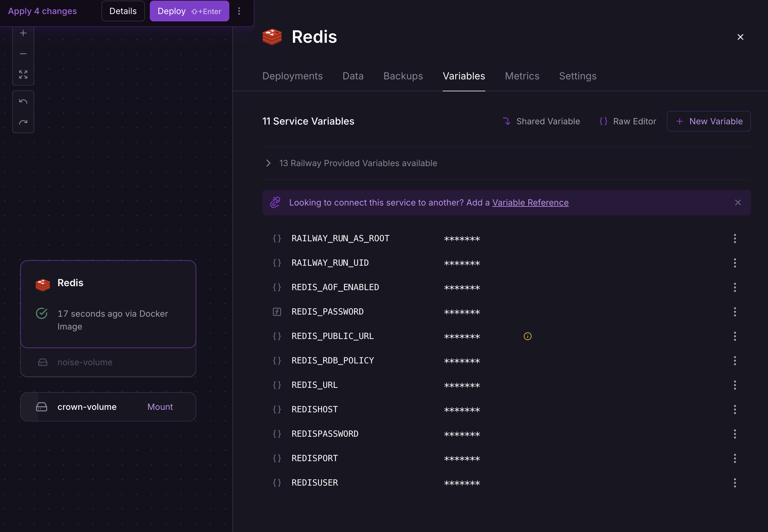Click the fit-to-screen expand icon

coord(23,74)
